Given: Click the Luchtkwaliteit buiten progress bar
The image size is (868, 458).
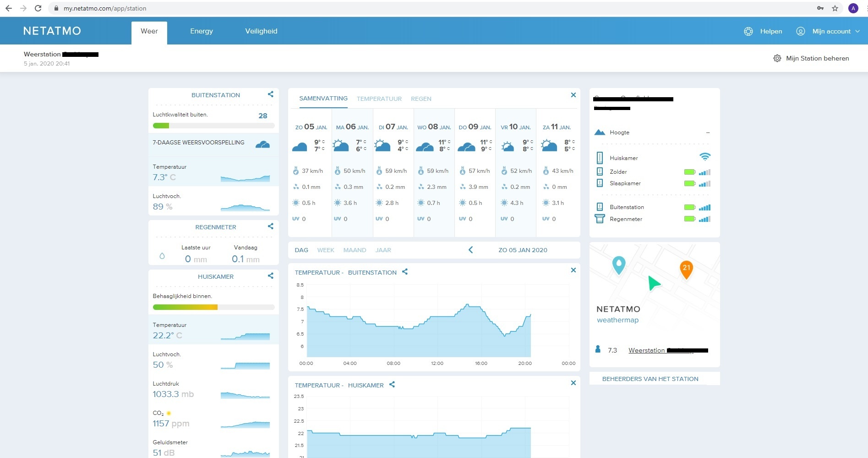Looking at the screenshot, I should coord(213,126).
